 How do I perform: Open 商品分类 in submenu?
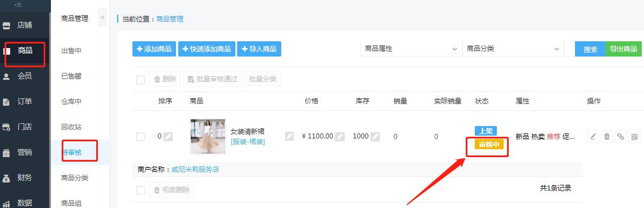coord(75,178)
